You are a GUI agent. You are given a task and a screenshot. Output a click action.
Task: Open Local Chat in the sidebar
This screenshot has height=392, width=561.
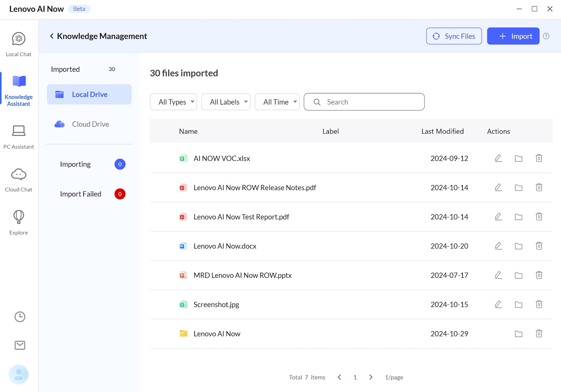click(x=19, y=44)
